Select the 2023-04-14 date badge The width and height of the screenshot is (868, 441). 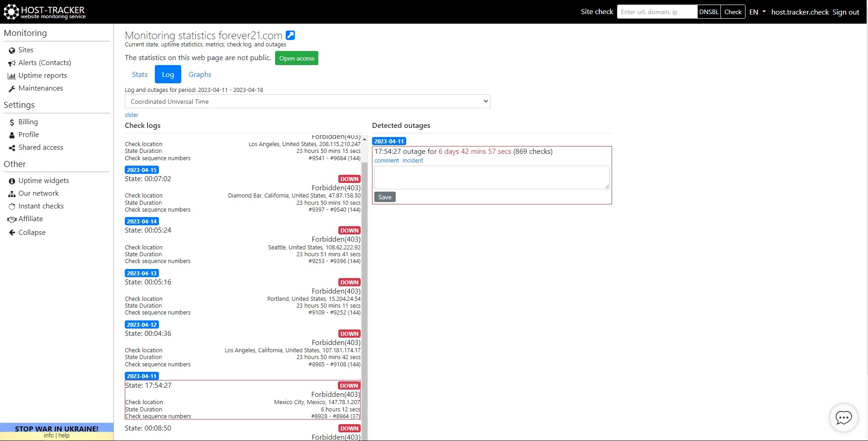pyautogui.click(x=142, y=221)
